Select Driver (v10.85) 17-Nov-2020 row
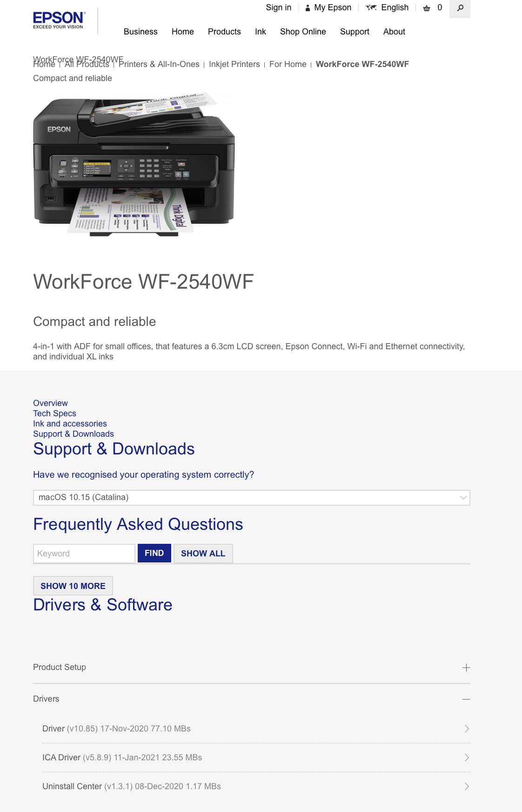Viewport: 522px width, 812px height. tap(256, 729)
